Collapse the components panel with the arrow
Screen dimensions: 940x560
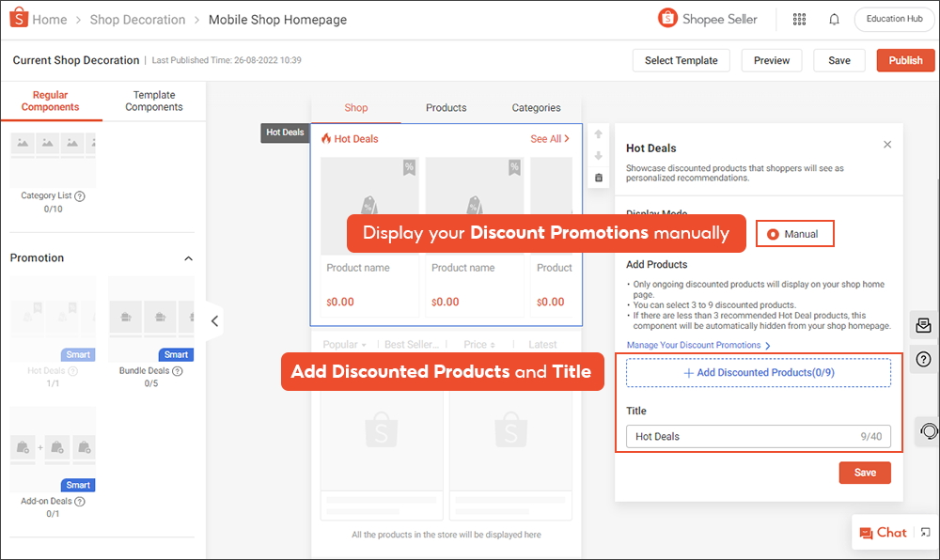pyautogui.click(x=214, y=320)
